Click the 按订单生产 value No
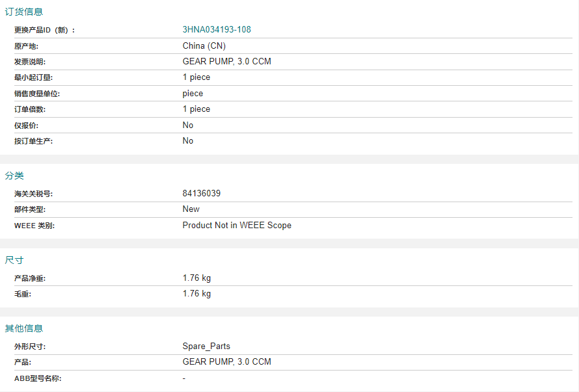Screen dimensions: 579x392 [x=188, y=140]
